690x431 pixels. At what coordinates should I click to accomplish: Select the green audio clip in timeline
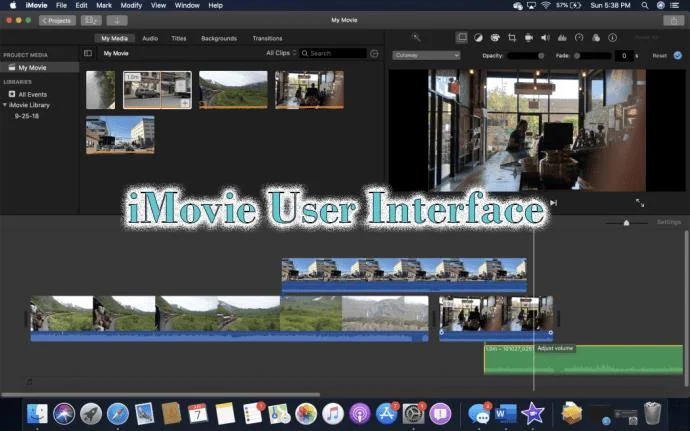click(x=584, y=360)
